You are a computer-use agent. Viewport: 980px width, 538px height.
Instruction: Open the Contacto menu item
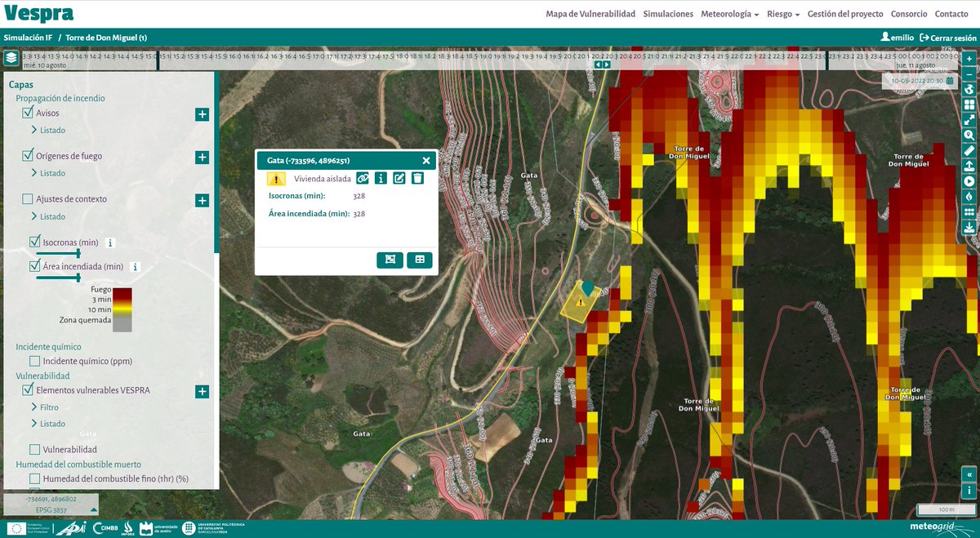[x=951, y=14]
